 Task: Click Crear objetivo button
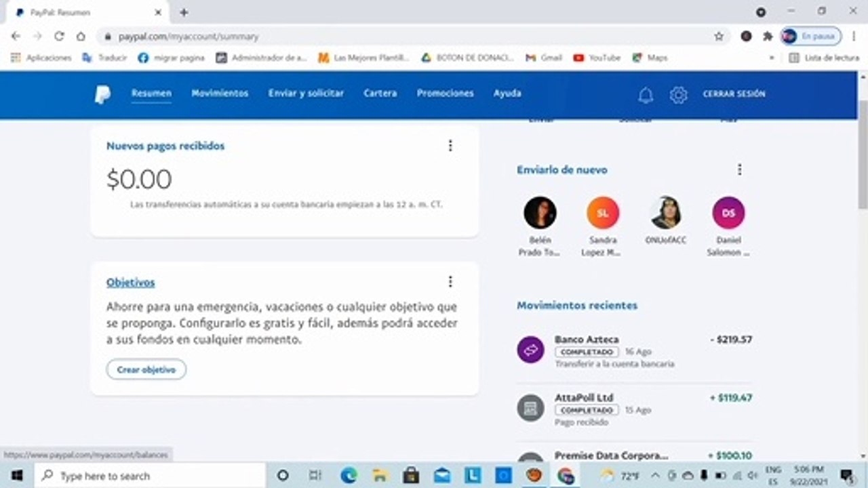pos(146,369)
